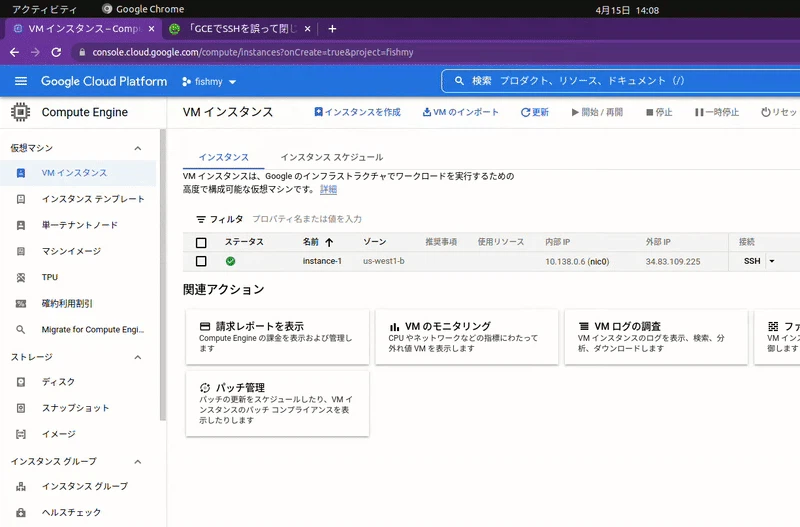
Task: Collapse the ストレージ sidebar section
Action: tap(138, 357)
